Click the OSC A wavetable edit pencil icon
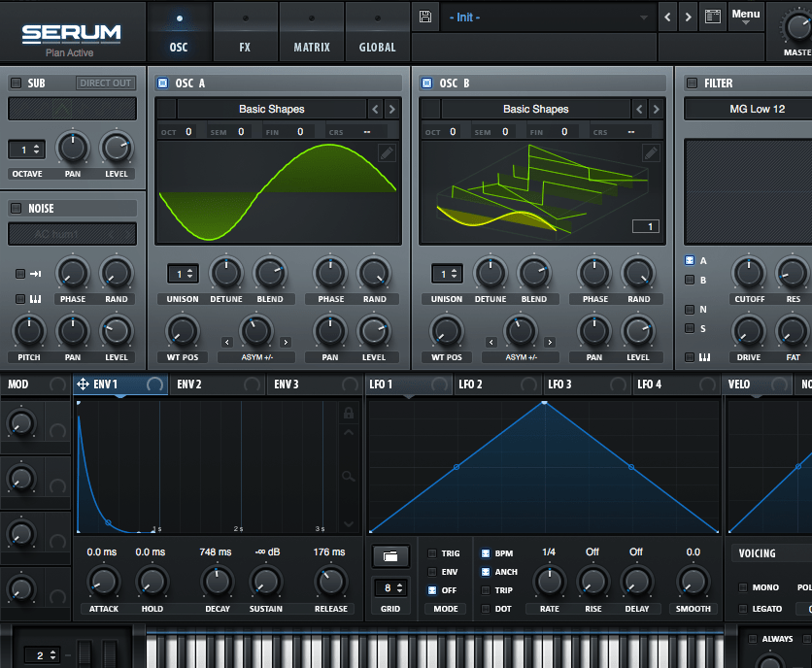Screen dimensions: 812x668 387,152
